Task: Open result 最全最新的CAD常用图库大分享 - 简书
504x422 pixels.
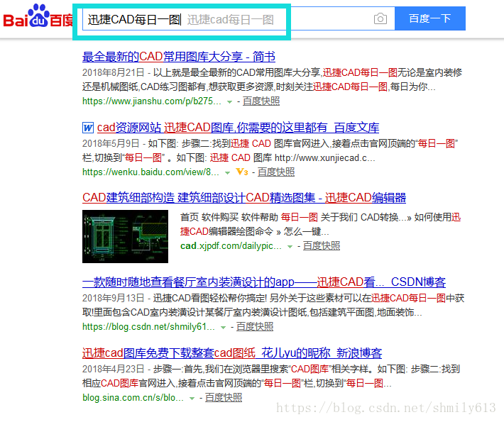Action: pyautogui.click(x=179, y=57)
